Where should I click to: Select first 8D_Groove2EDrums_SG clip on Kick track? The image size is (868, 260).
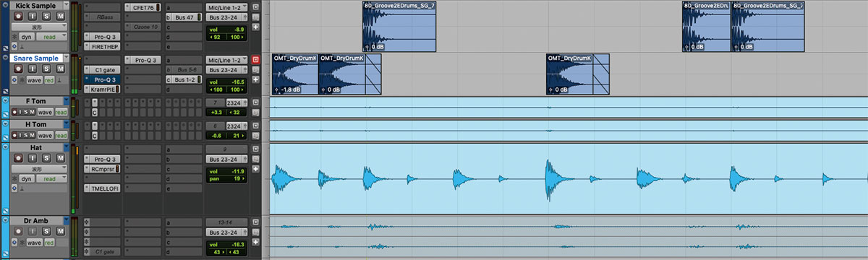(x=399, y=26)
